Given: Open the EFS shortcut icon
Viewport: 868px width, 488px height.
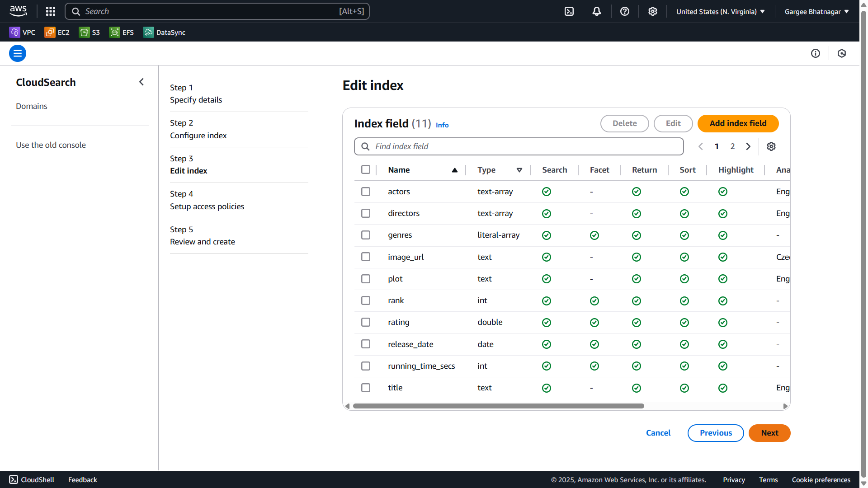Looking at the screenshot, I should pyautogui.click(x=114, y=32).
